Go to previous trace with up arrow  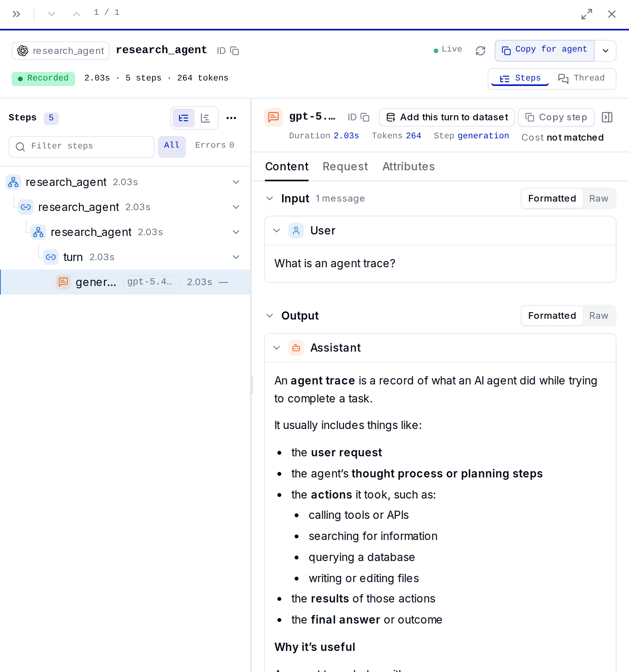[x=77, y=14]
